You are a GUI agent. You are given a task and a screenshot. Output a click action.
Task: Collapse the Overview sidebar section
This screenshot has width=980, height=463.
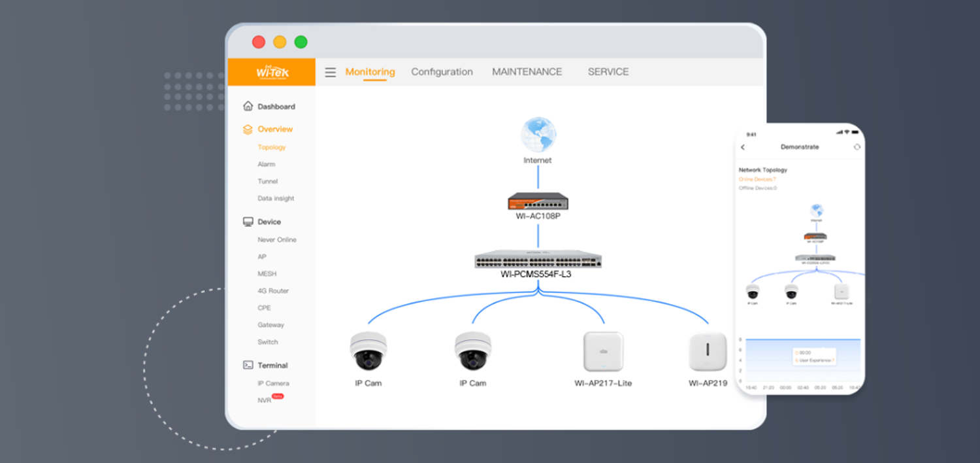274,129
